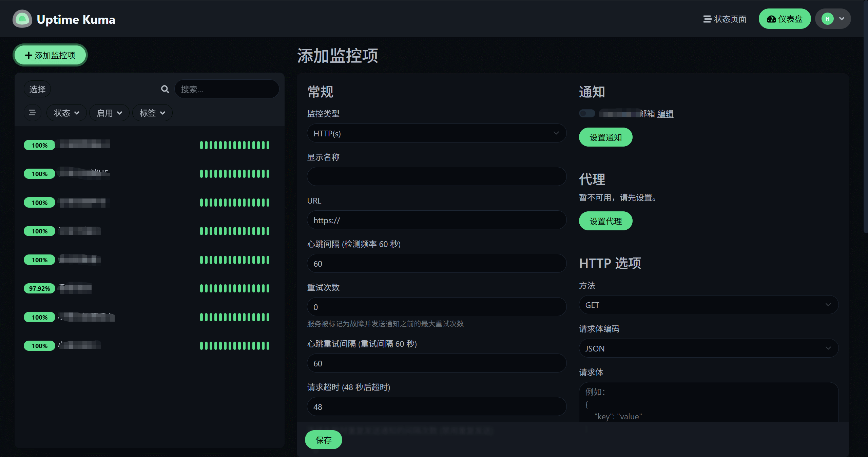Click the 选择 select button
The width and height of the screenshot is (868, 457).
[x=37, y=89]
